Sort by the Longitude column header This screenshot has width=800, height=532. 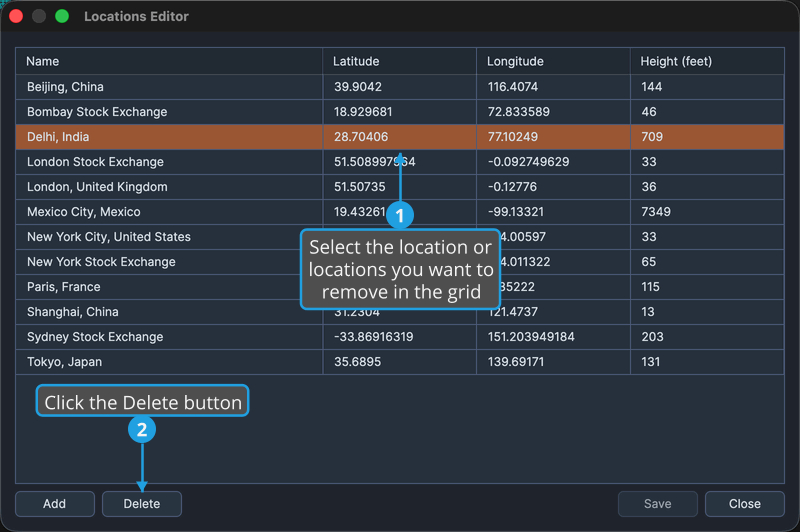[x=554, y=61]
